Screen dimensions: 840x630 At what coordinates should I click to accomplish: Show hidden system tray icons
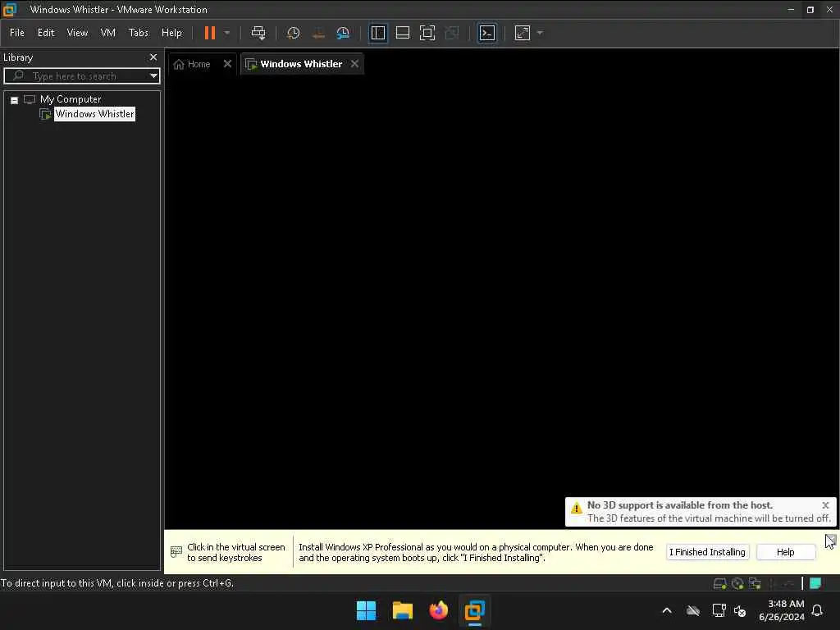667,610
